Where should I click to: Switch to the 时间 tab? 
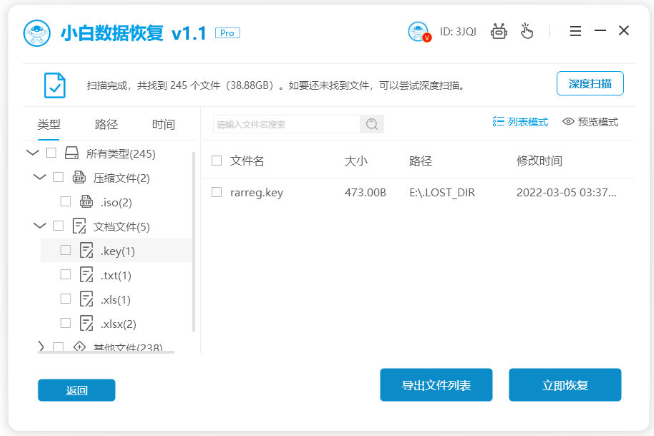point(163,124)
